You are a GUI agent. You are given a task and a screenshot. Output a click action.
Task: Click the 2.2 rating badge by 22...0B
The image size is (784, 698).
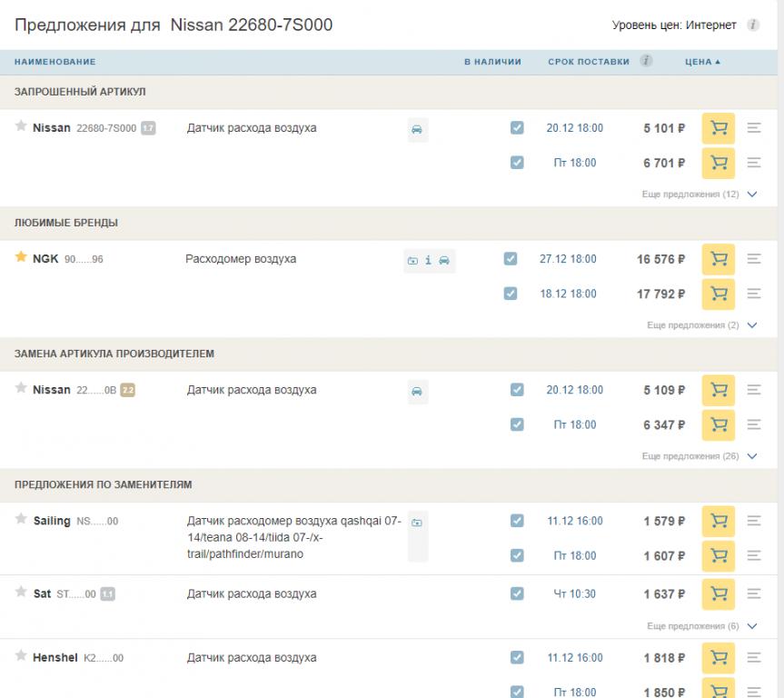pyautogui.click(x=128, y=390)
